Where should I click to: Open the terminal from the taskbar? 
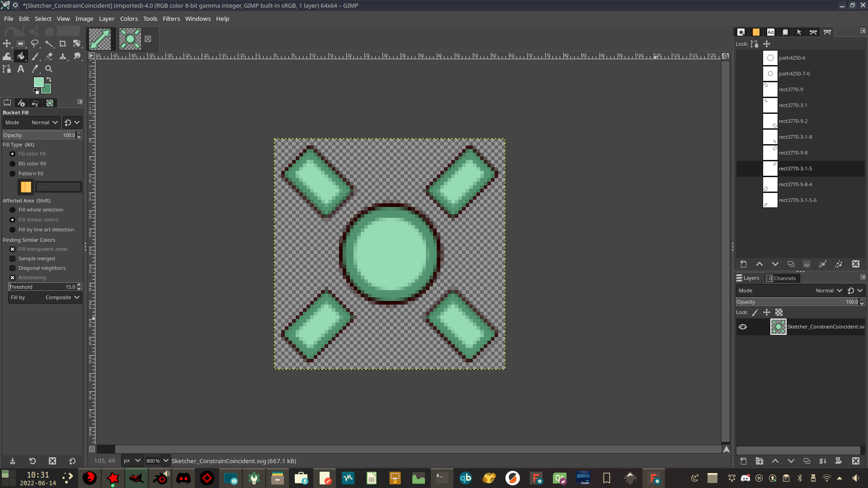coord(442,478)
